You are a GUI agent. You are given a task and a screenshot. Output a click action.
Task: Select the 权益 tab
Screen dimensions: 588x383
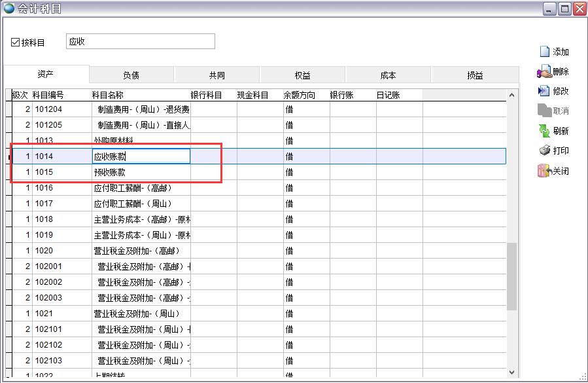point(303,75)
